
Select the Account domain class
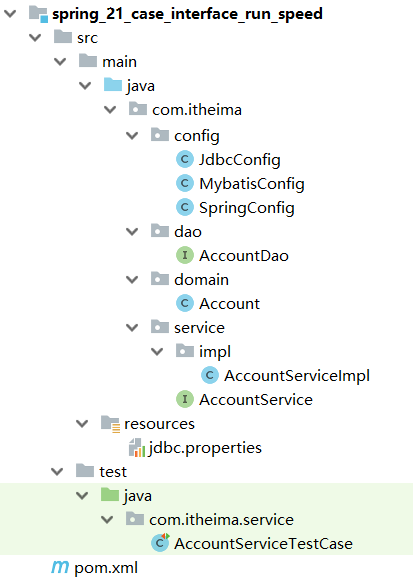229,303
